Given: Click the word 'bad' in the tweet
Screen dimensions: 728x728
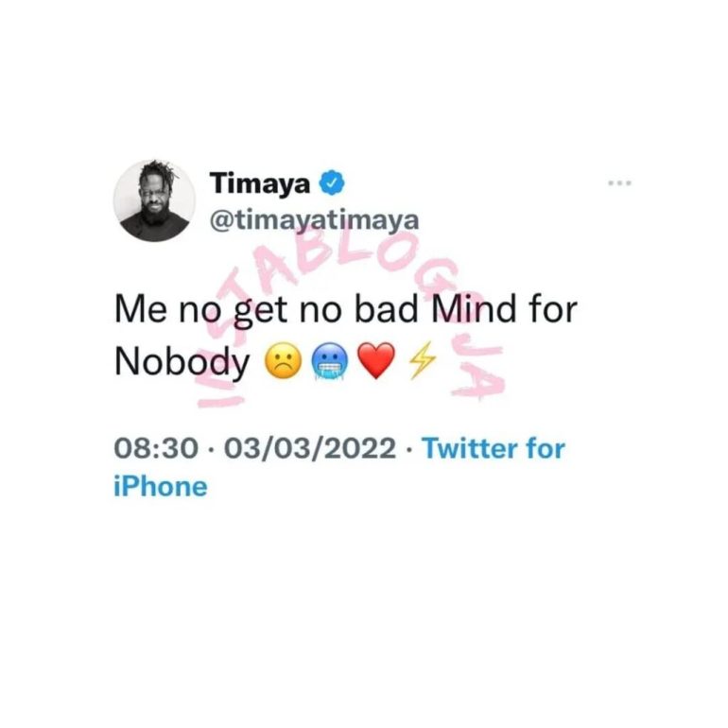Looking at the screenshot, I should tap(387, 309).
